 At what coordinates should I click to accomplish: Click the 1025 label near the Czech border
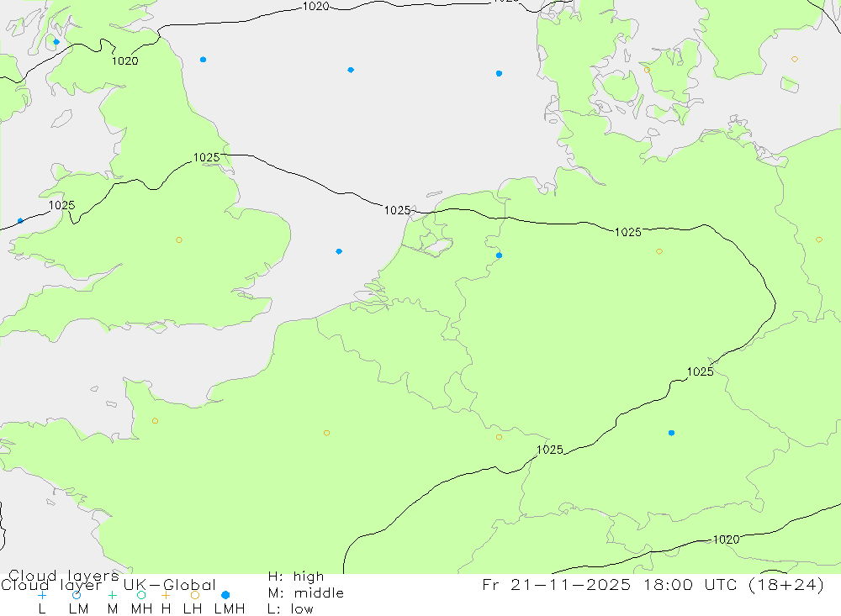click(x=700, y=372)
